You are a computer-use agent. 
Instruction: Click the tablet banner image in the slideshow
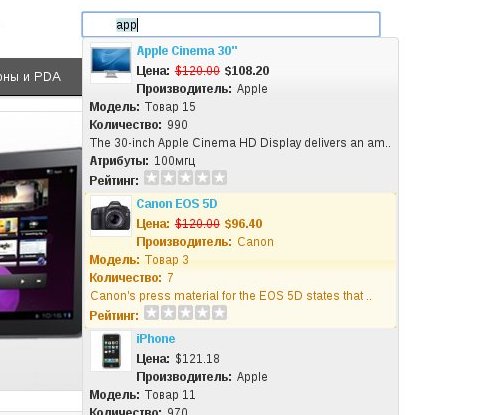[41, 243]
